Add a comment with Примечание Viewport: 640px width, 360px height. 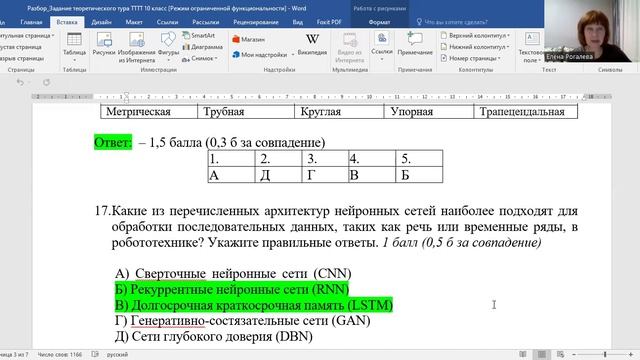[415, 39]
